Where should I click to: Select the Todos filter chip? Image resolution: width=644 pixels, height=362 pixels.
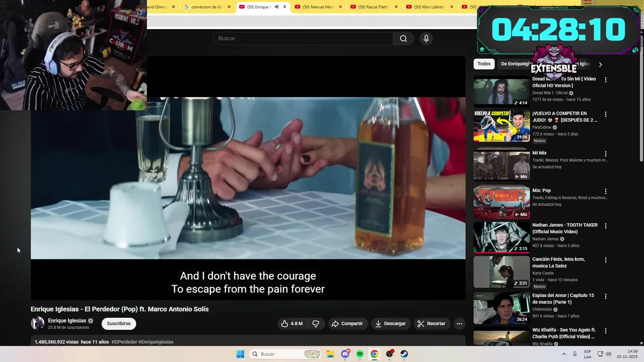484,64
